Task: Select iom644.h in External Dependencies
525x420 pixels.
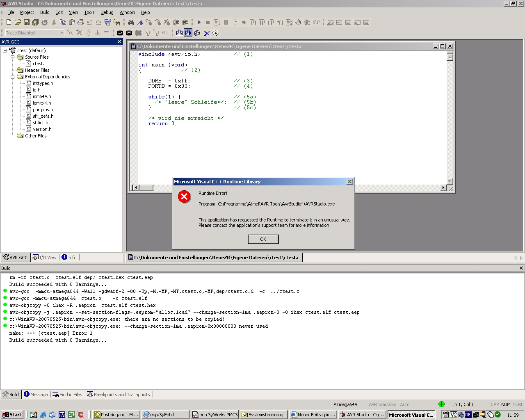Action: point(42,96)
